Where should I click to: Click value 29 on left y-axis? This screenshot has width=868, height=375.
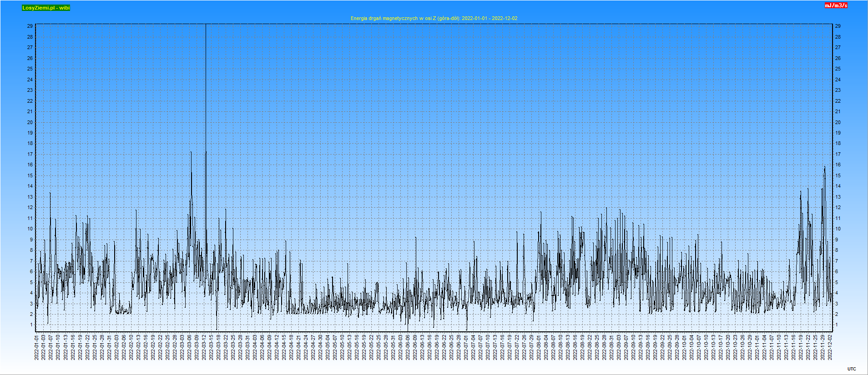pos(30,26)
